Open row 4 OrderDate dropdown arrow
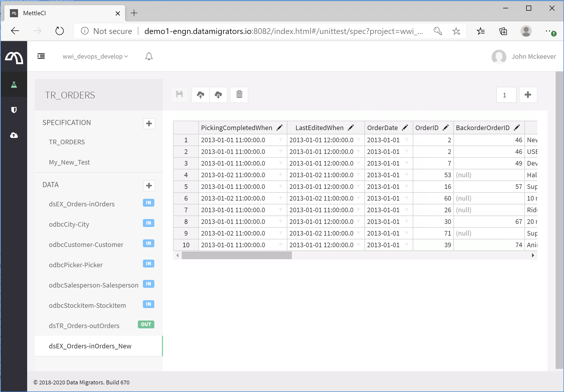 click(x=407, y=175)
